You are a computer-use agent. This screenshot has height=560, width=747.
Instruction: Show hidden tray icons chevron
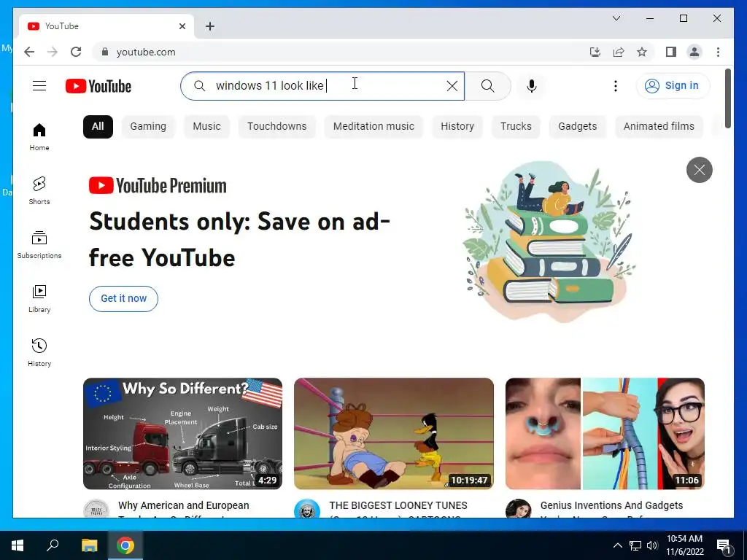[x=617, y=545]
